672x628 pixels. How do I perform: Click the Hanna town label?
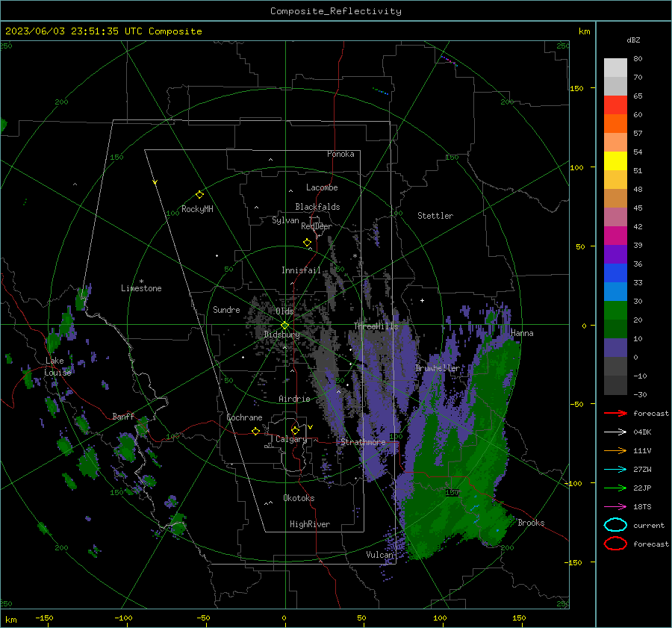click(x=522, y=333)
